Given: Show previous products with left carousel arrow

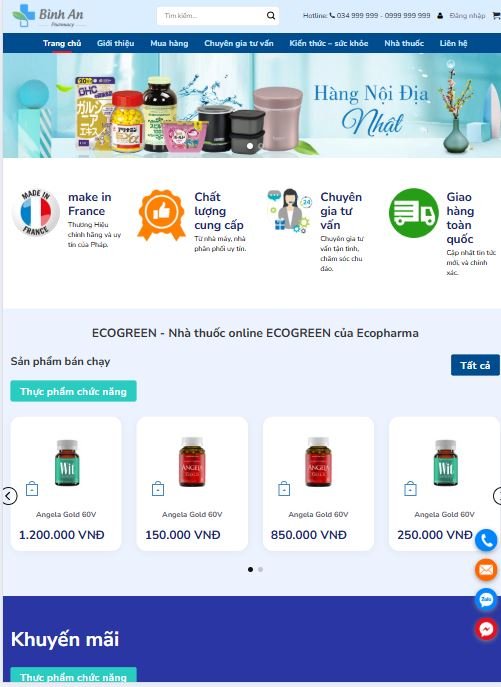Looking at the screenshot, I should 9,496.
